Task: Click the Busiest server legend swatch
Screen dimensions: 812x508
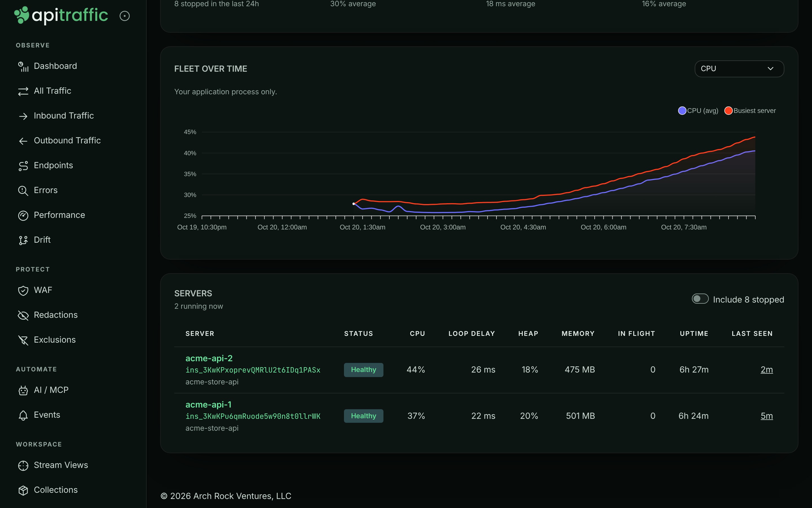Action: [729, 111]
